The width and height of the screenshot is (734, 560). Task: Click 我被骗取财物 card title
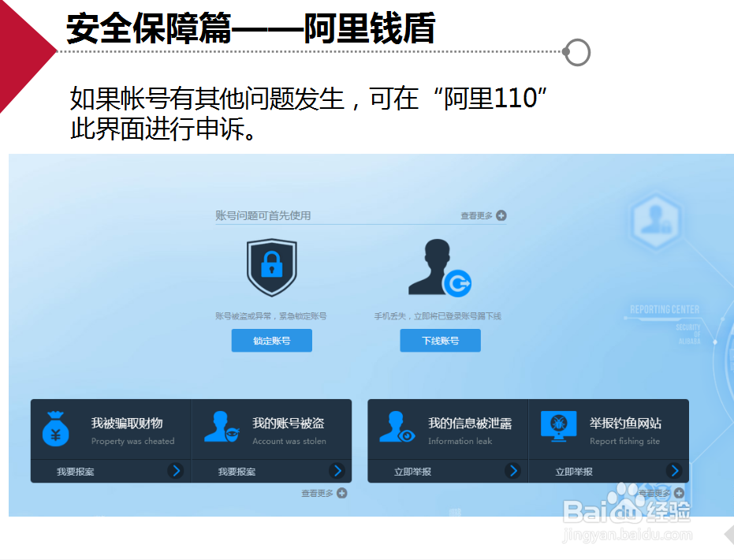click(127, 424)
